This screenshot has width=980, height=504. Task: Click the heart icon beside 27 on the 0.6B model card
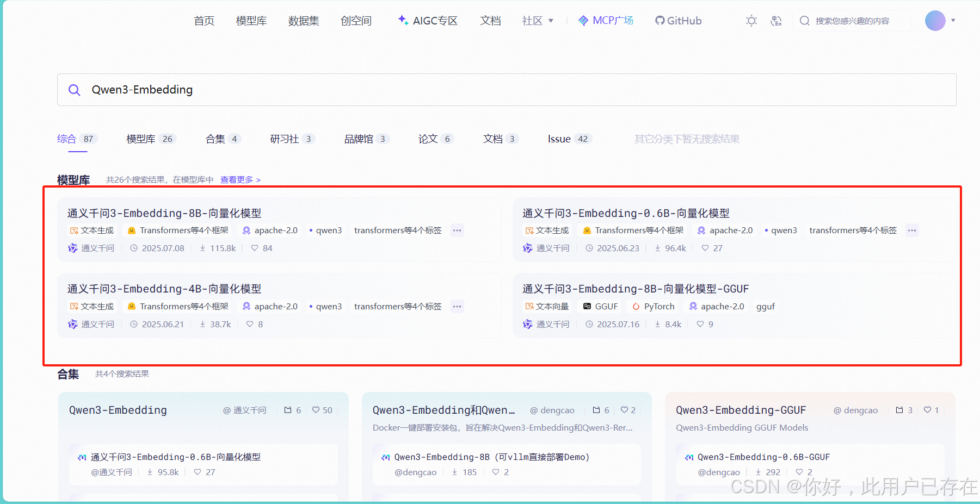pos(705,248)
